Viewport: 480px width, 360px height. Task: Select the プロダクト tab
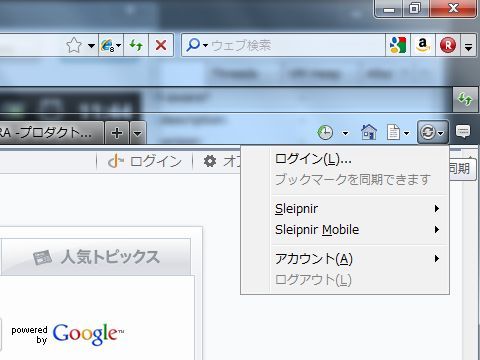coord(50,133)
